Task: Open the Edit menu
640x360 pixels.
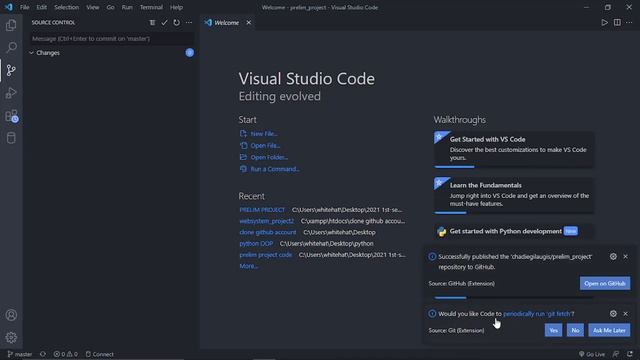Action: [41, 7]
